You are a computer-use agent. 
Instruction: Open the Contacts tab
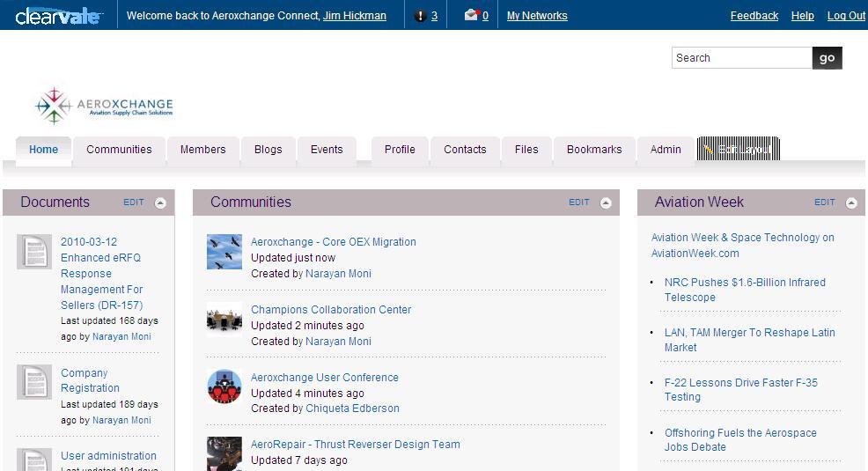coord(465,150)
